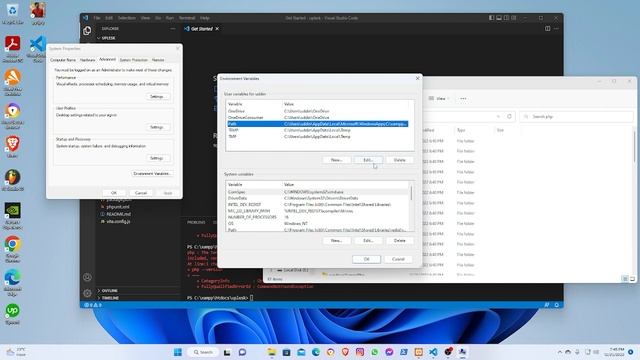640x360 pixels.
Task: Open vite.config.js in VS Code explorer
Action: [x=118, y=221]
